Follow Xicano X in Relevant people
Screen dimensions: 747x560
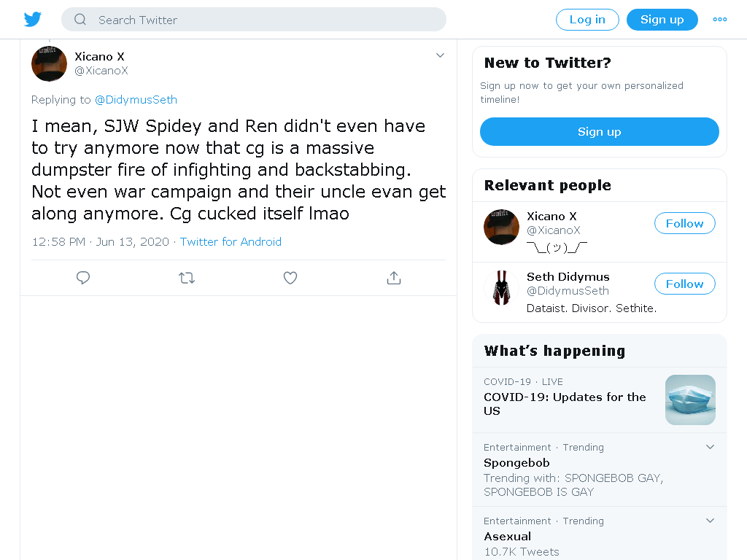[x=684, y=223]
